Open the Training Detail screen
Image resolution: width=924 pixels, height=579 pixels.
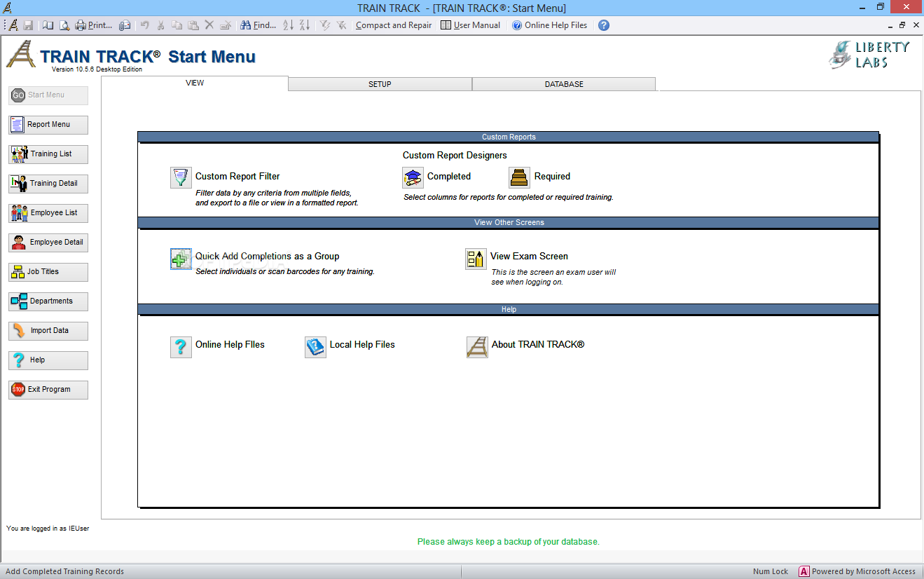click(x=48, y=184)
